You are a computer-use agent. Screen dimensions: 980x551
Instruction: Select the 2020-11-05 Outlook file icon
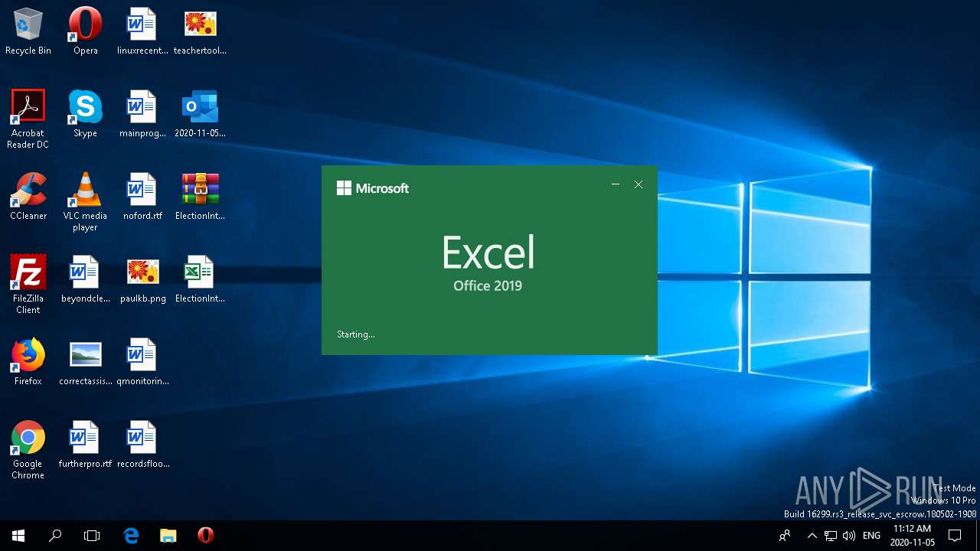point(200,114)
